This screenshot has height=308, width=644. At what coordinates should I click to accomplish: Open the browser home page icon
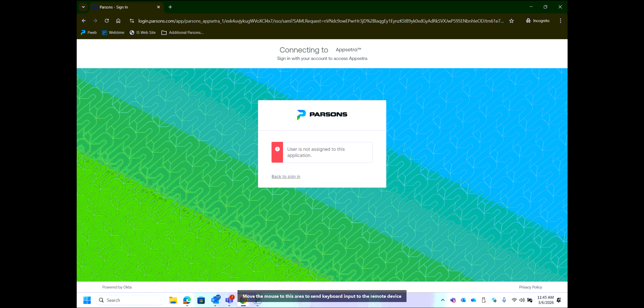[x=118, y=21]
